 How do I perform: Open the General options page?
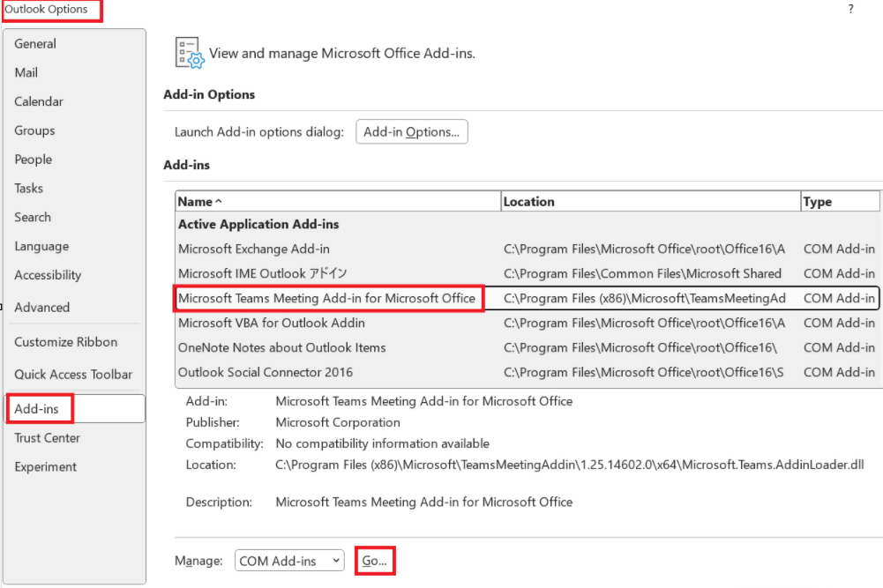35,43
